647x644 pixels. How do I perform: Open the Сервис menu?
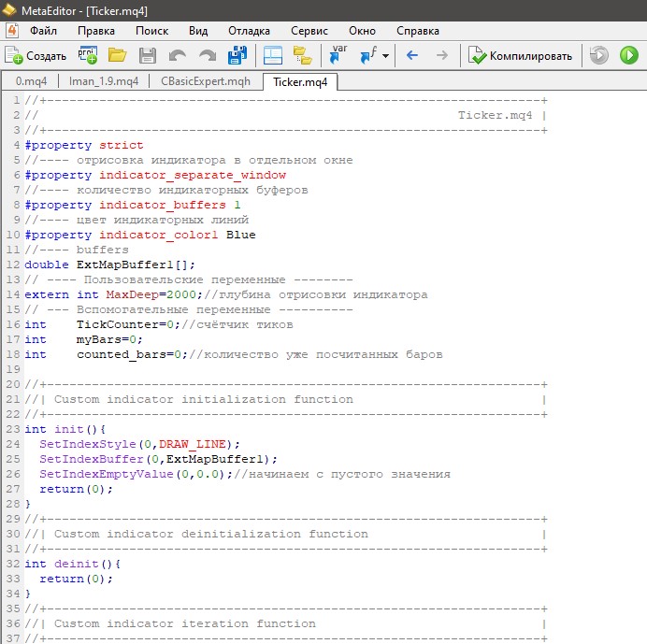[309, 30]
